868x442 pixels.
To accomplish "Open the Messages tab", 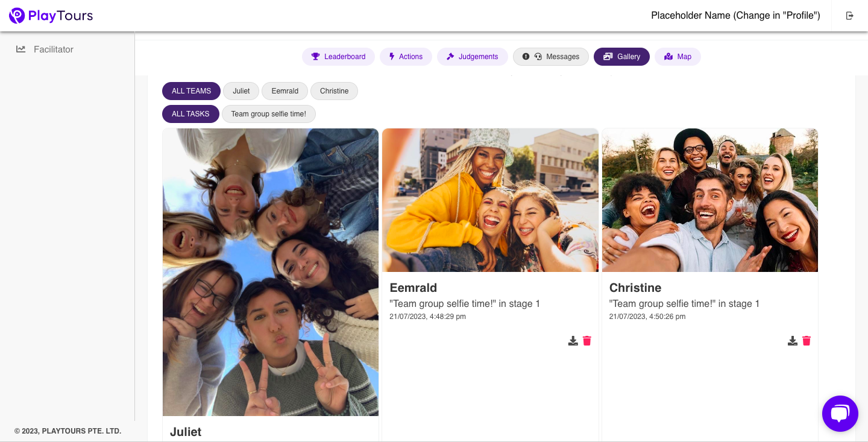I will click(551, 57).
